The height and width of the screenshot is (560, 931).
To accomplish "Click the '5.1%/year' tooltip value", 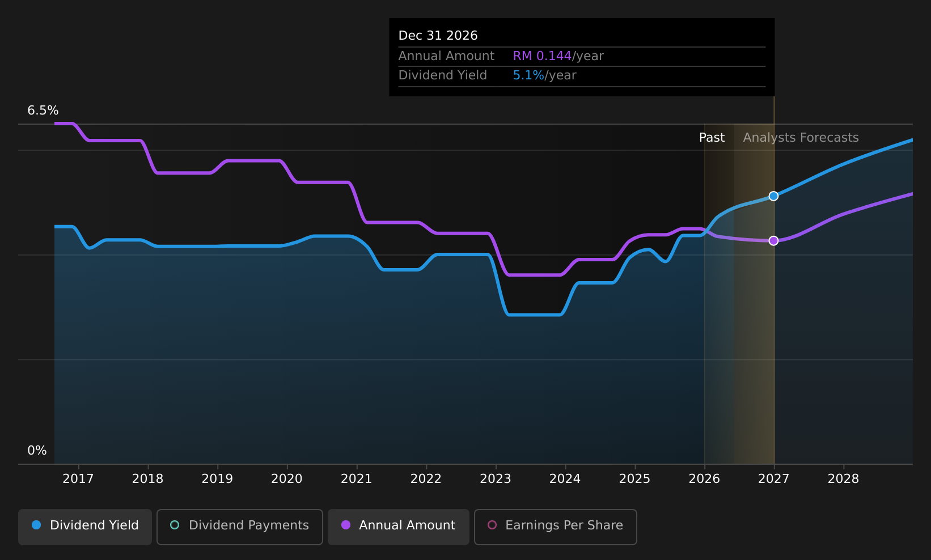I will (544, 75).
